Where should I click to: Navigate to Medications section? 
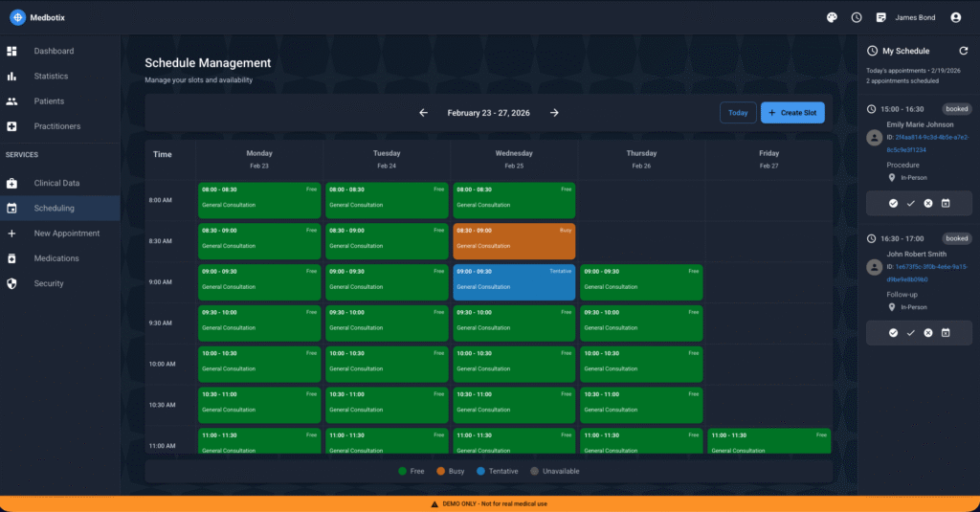pos(56,258)
